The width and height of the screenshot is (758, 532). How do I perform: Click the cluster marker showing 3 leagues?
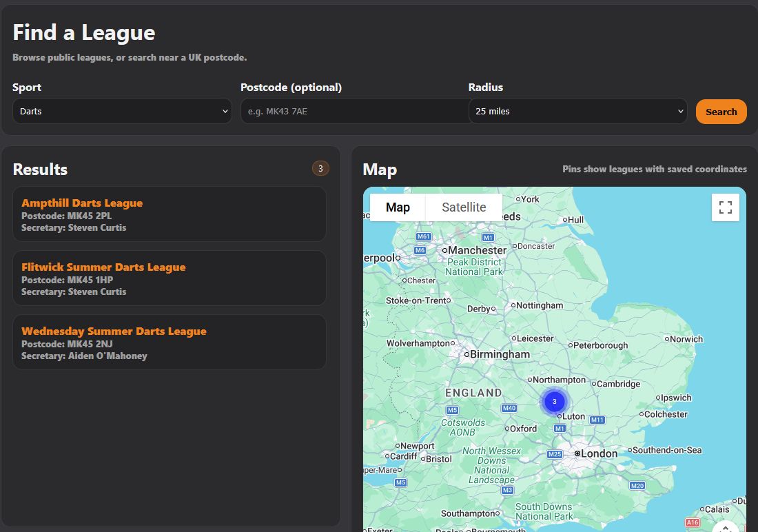[x=555, y=401]
